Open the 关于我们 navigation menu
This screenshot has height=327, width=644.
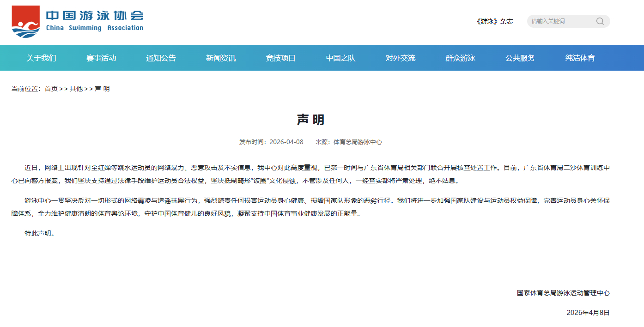(x=42, y=58)
